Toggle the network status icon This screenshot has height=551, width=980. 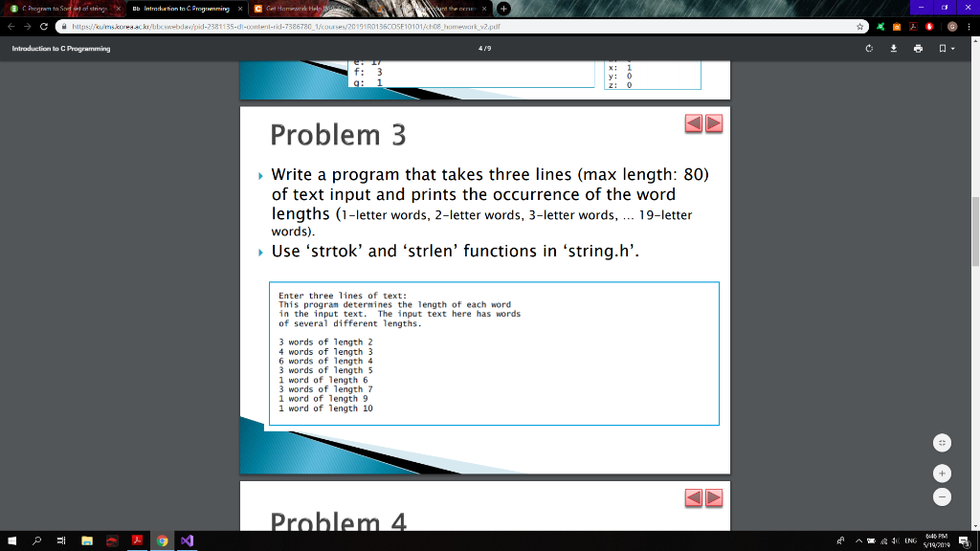tap(884, 540)
